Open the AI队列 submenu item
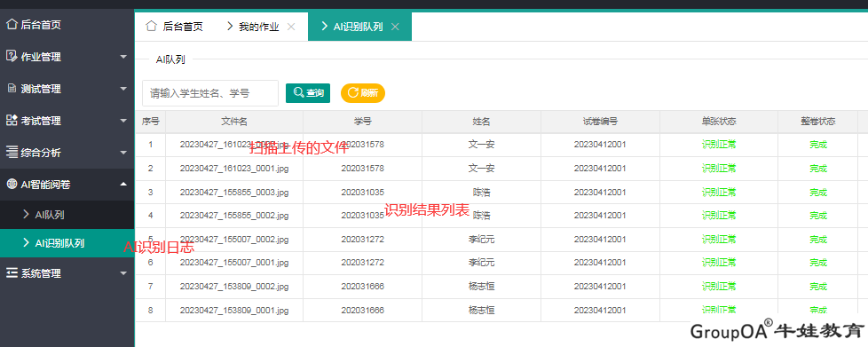This screenshot has width=868, height=347. pyautogui.click(x=67, y=215)
